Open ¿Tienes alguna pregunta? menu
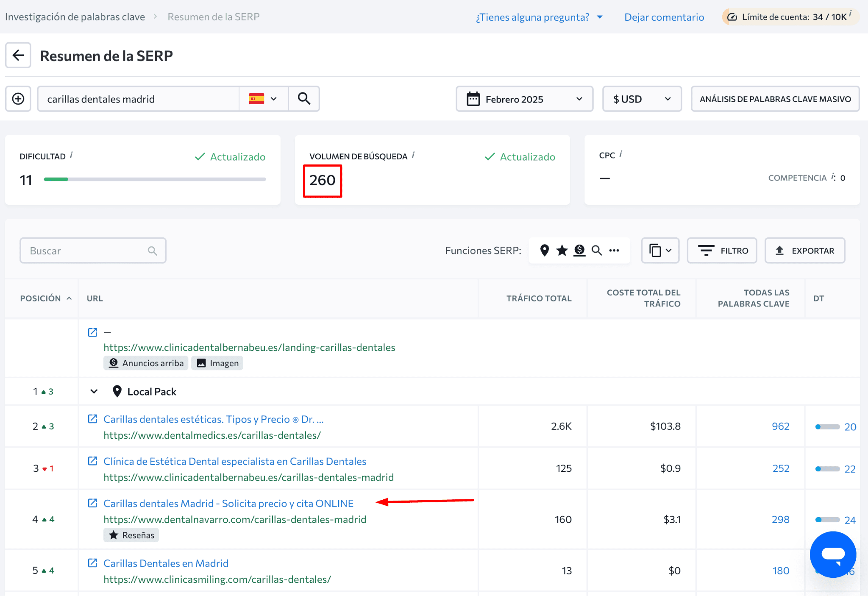 click(x=539, y=17)
